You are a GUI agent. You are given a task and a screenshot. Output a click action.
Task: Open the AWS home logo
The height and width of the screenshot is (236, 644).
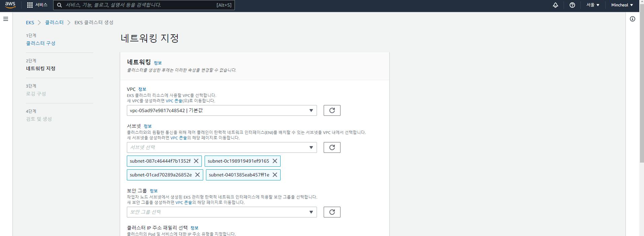10,5
